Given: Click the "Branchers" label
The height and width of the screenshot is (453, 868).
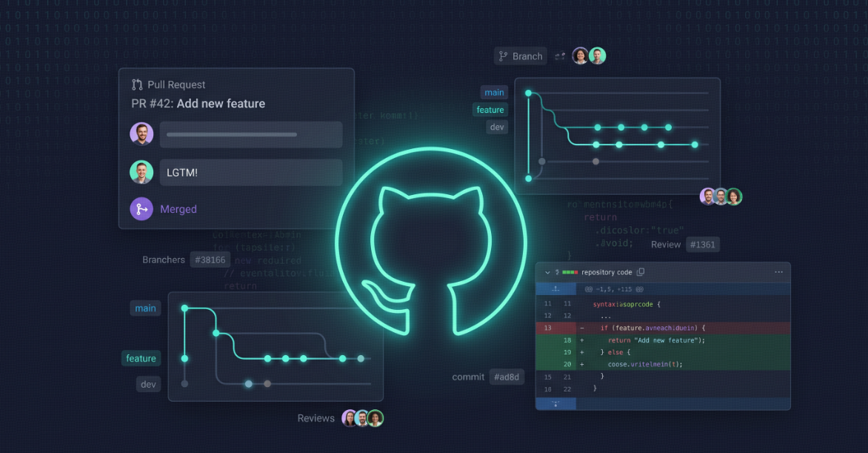Looking at the screenshot, I should [x=163, y=259].
